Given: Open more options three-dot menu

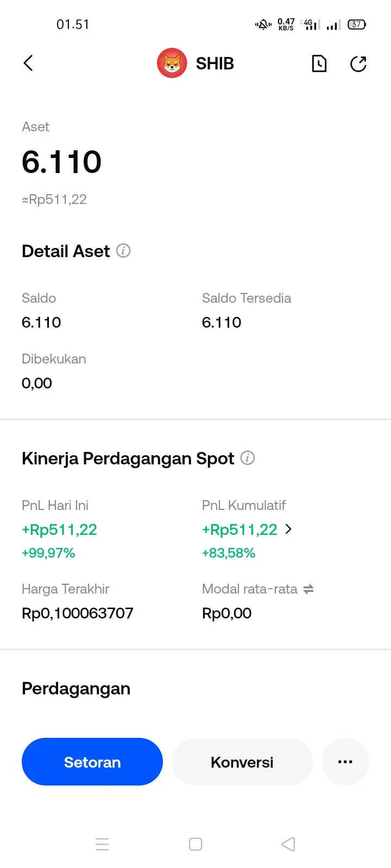Looking at the screenshot, I should coord(345,762).
